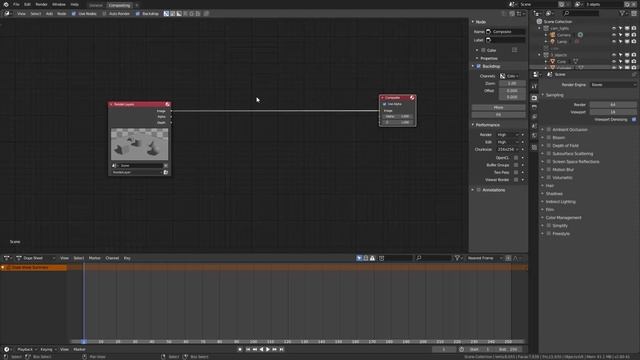Click the node Name input field
640x360 pixels.
pos(505,31)
